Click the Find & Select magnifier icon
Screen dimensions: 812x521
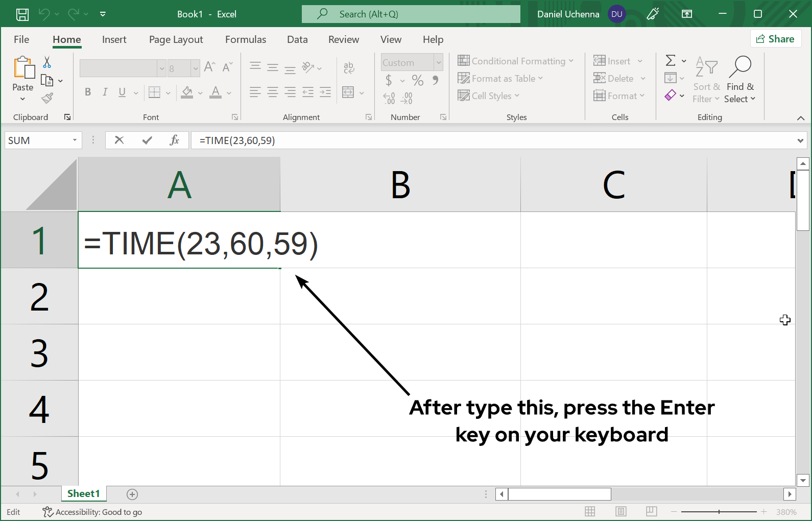coord(740,67)
